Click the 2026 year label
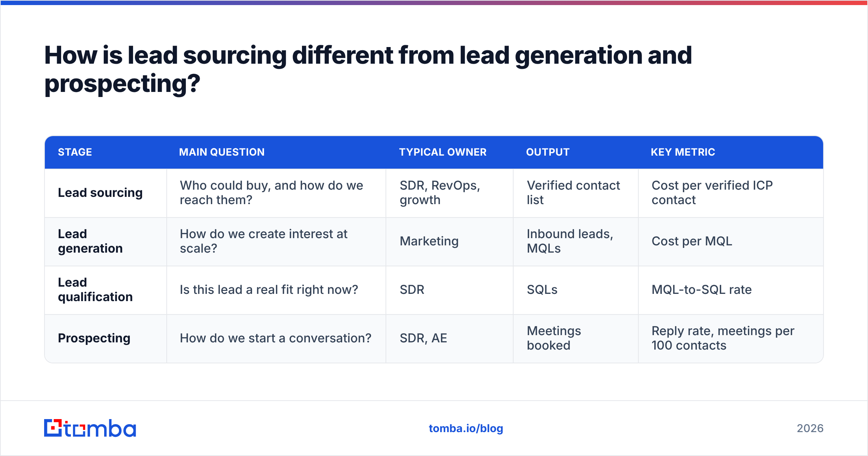Viewport: 868px width, 456px height. pos(810,428)
